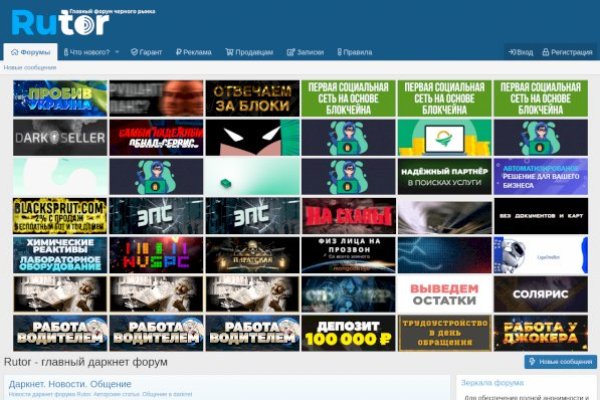
Task: Expand the Что нового? dropdown arrow
Action: pyautogui.click(x=117, y=52)
